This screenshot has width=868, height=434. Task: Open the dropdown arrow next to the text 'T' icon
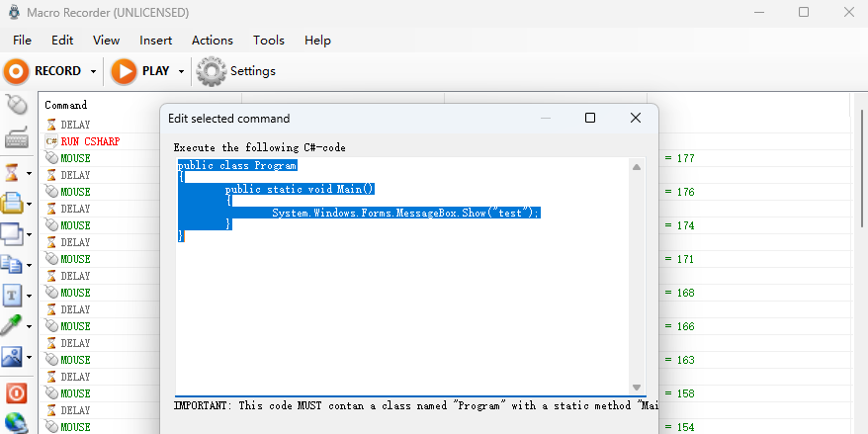tap(29, 296)
